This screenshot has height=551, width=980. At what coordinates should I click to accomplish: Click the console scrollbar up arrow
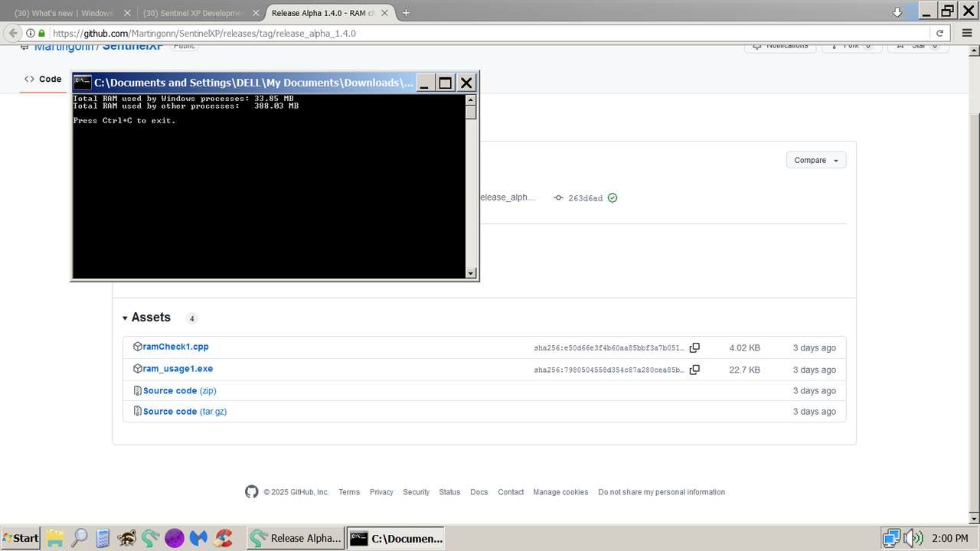(x=471, y=99)
